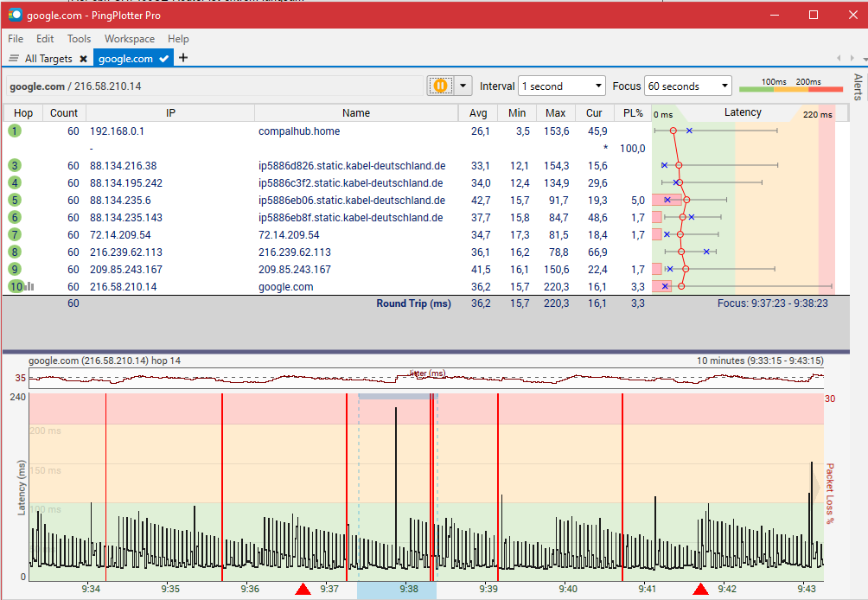The width and height of the screenshot is (868, 600).
Task: Open the Tools menu
Action: point(79,39)
